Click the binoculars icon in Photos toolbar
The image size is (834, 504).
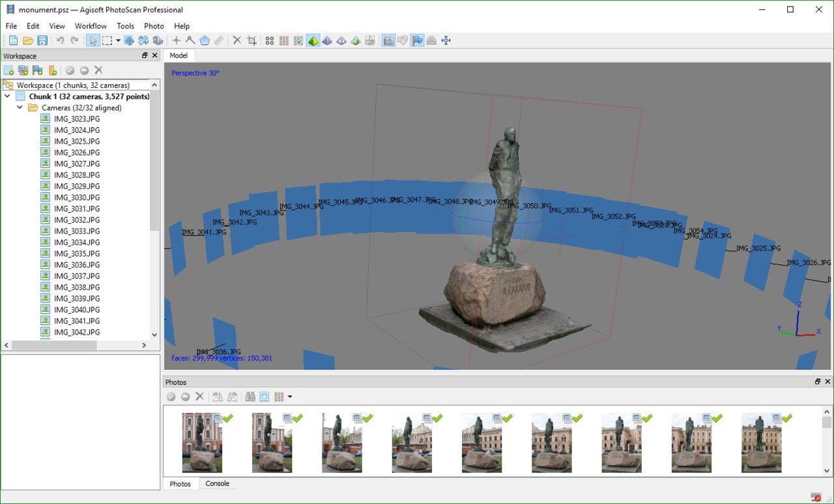pos(250,397)
